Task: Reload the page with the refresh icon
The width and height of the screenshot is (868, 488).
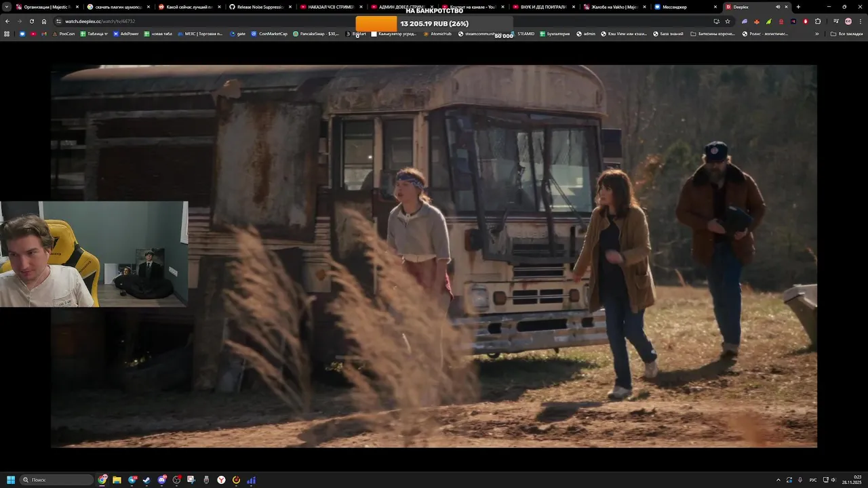Action: [x=31, y=21]
